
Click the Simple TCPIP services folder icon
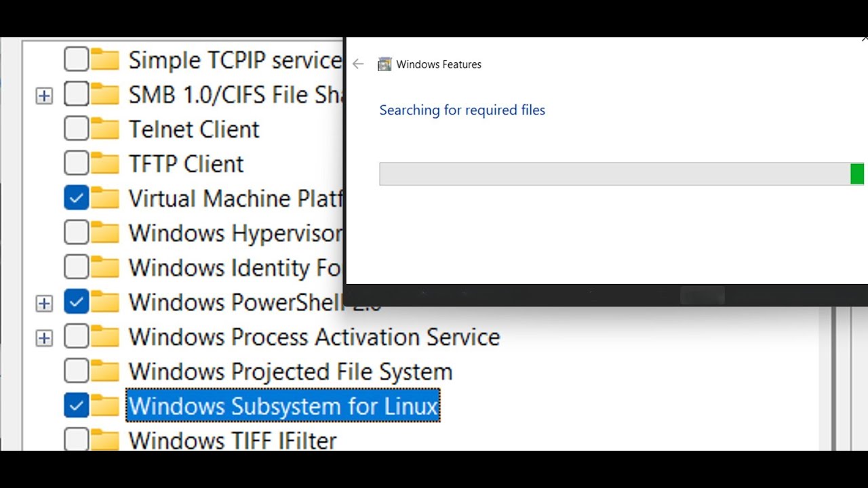click(105, 60)
